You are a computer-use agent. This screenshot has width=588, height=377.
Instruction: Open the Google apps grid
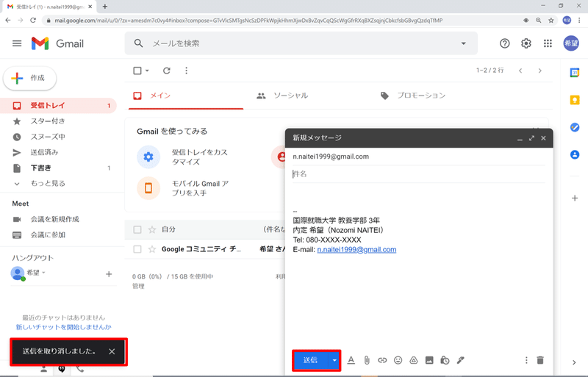548,43
